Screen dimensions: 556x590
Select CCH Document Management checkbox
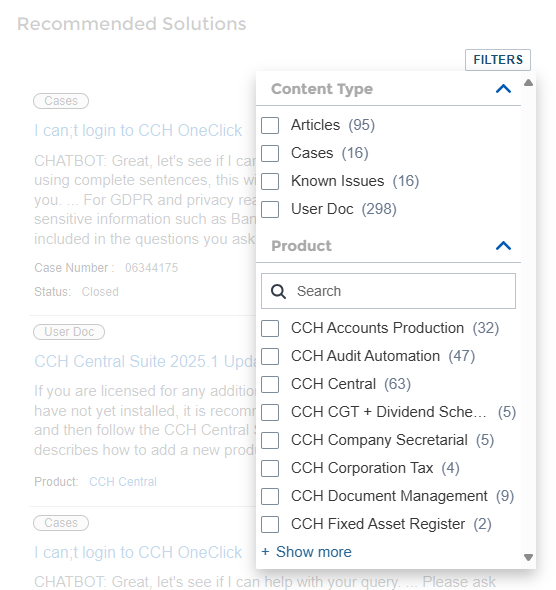coord(270,496)
